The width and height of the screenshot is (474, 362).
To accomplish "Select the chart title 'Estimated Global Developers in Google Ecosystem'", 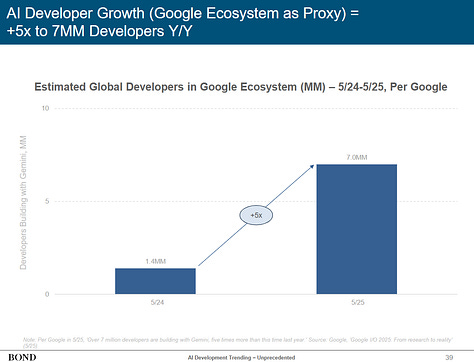I will point(241,87).
